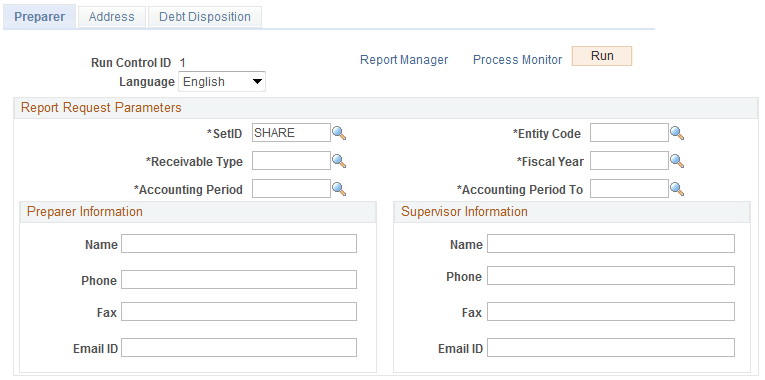
Task: Open the SetID lookup magnifier
Action: (x=339, y=133)
